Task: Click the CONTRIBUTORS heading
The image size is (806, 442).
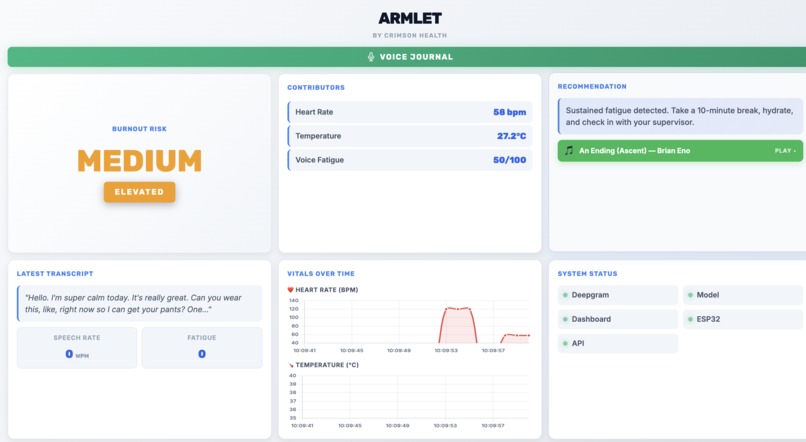Action: (316, 88)
